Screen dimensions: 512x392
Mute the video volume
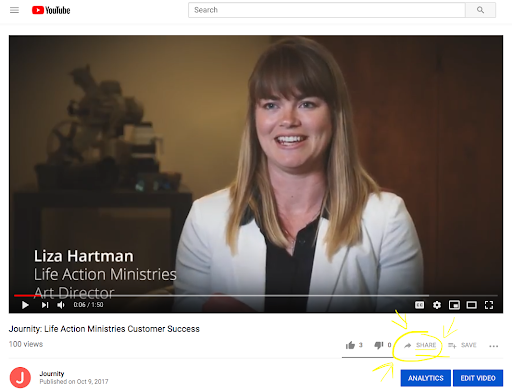point(61,305)
